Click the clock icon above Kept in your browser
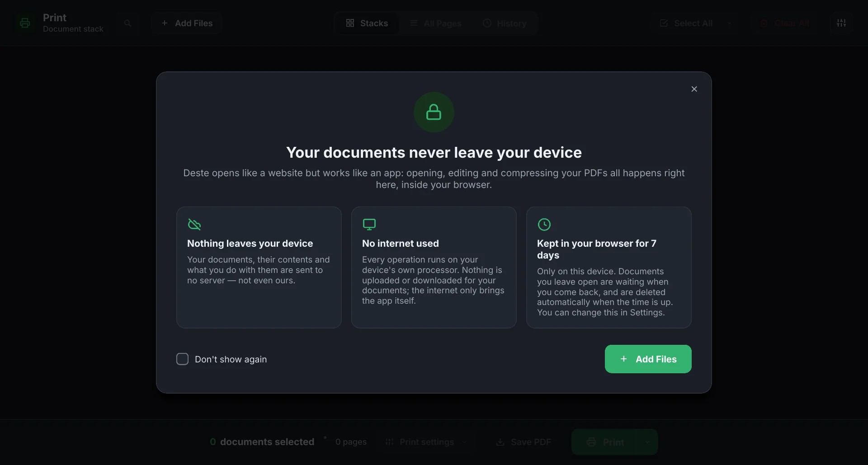Screen dimensions: 868x465 [544, 225]
